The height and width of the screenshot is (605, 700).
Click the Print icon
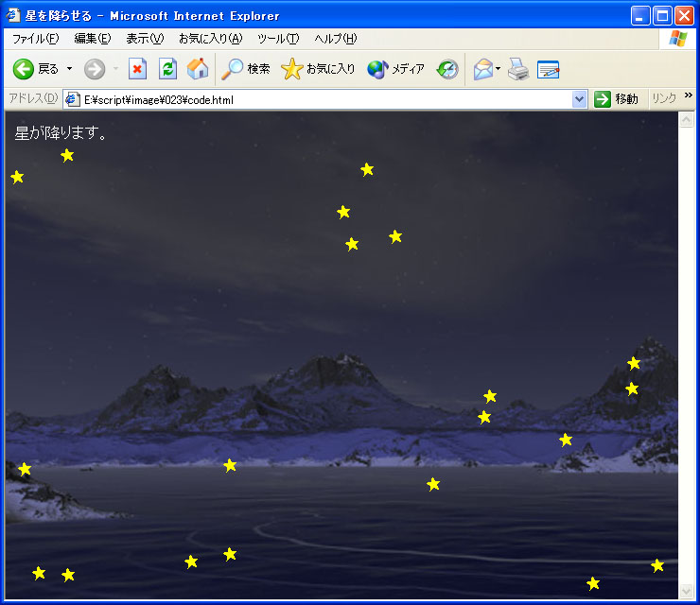[x=518, y=69]
